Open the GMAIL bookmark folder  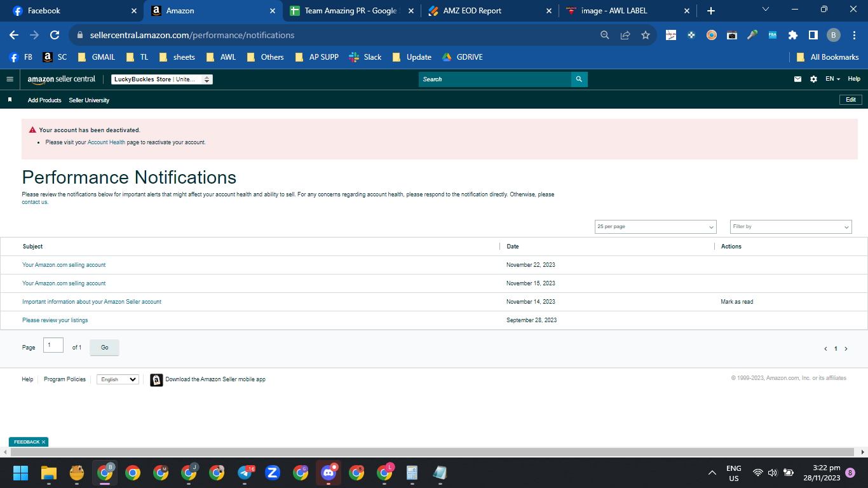pyautogui.click(x=97, y=57)
